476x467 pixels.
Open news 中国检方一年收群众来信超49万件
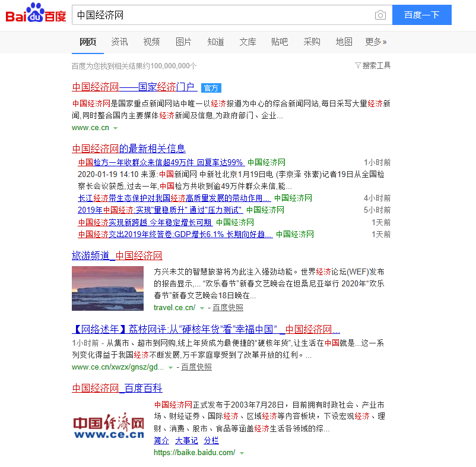pyautogui.click(x=161, y=163)
